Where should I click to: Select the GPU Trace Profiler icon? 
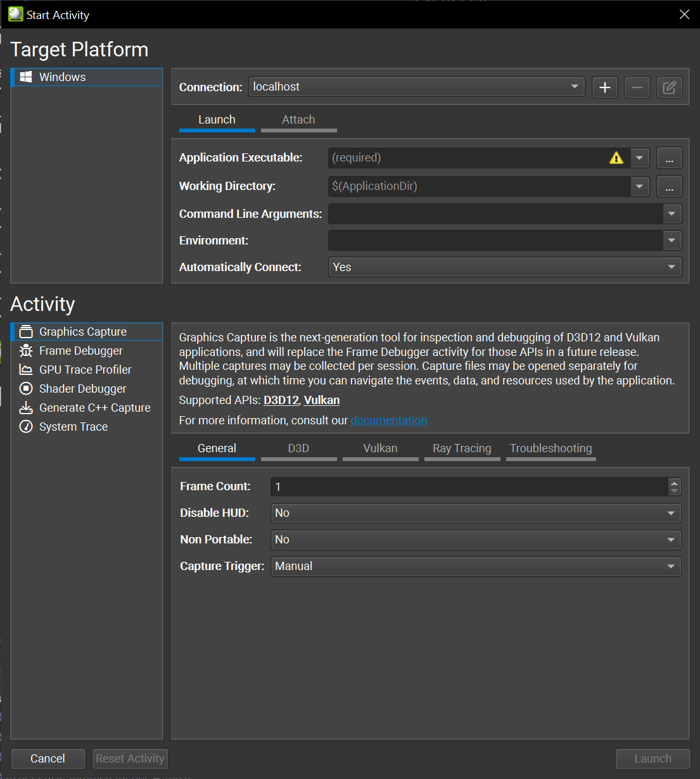[26, 370]
